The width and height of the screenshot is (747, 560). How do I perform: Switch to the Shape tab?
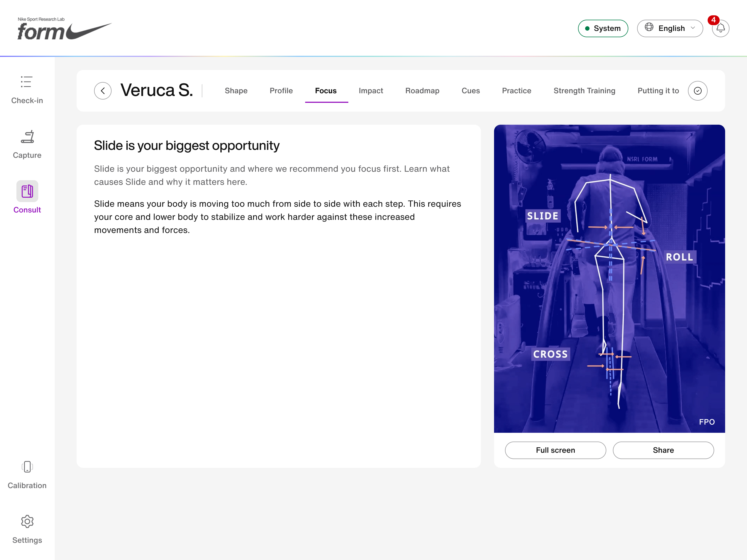point(236,91)
